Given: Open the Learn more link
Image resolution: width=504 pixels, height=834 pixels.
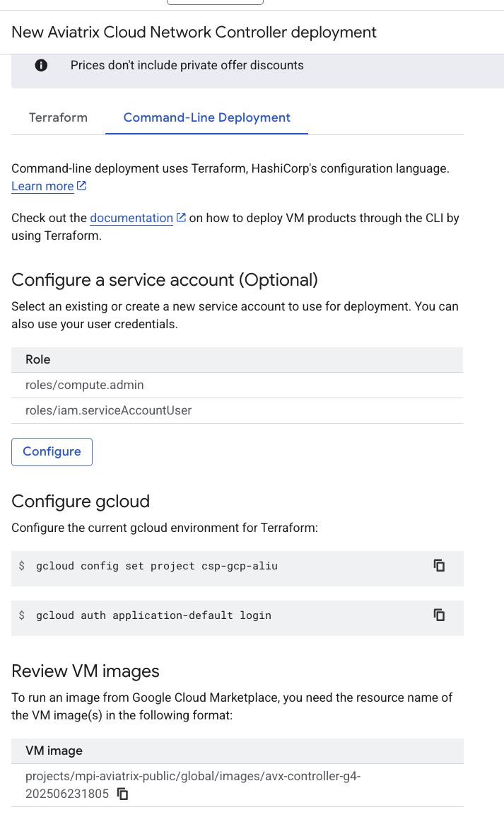Looking at the screenshot, I should click(x=42, y=186).
